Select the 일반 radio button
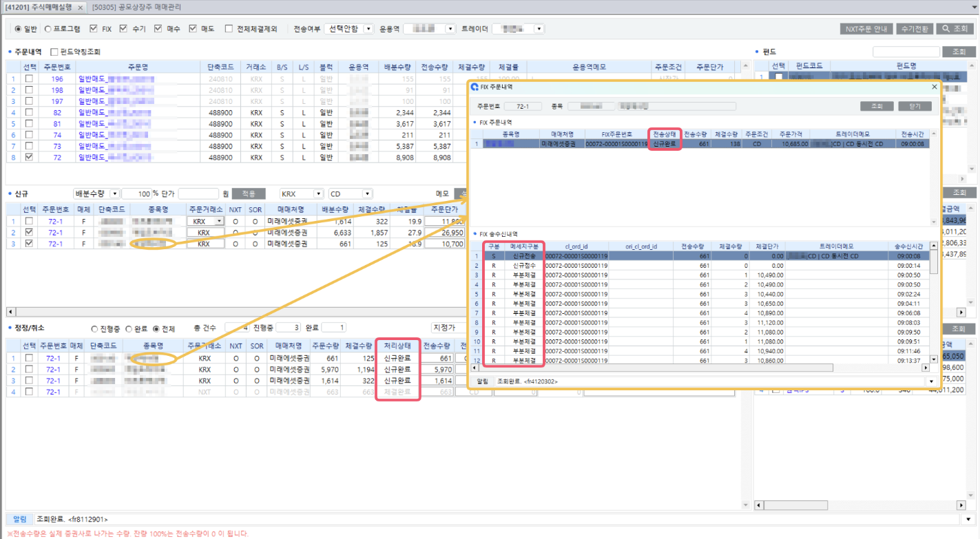Screen dimensions: 980x539 (18, 29)
